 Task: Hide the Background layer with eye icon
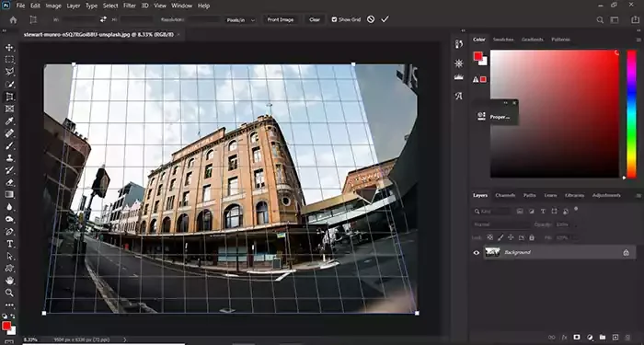click(477, 253)
